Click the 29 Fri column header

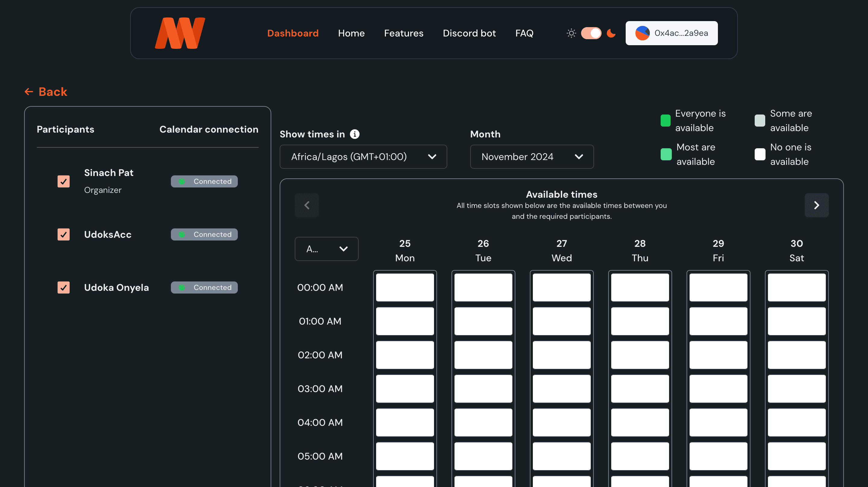click(x=718, y=250)
